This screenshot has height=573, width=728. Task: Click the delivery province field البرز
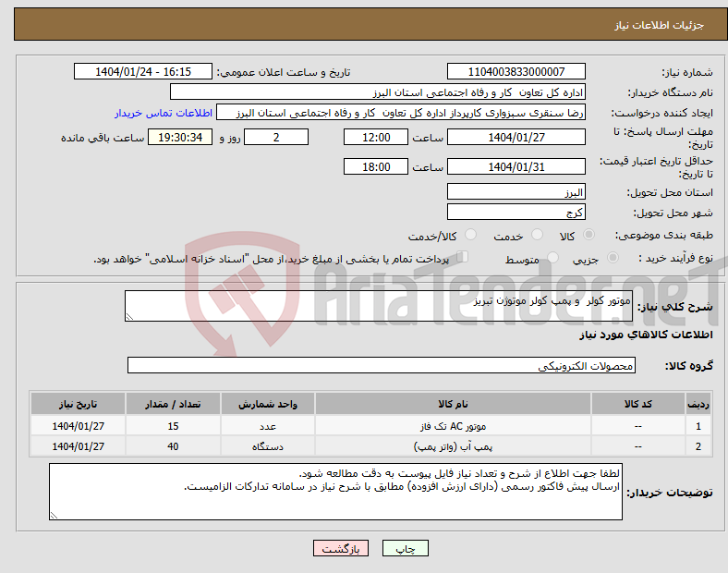516,191
